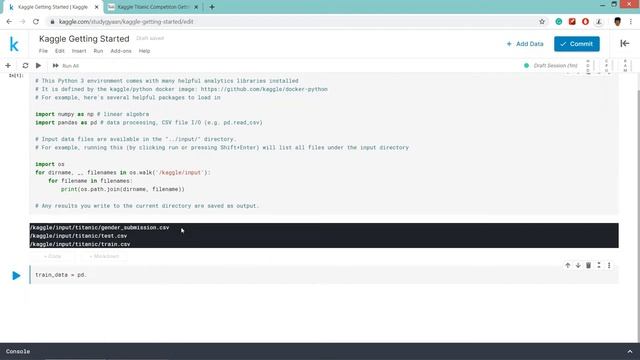This screenshot has width=640, height=360.
Task: Open the File menu
Action: click(43, 51)
